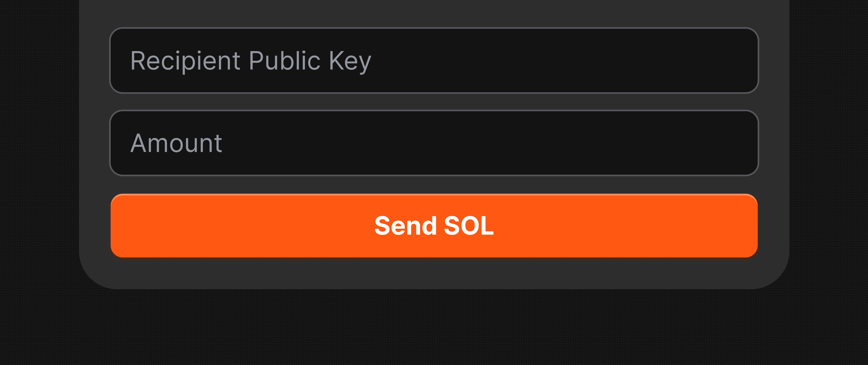Screen dimensions: 868x365
Task: Click the dark background outside the form card
Action: click(434, 327)
